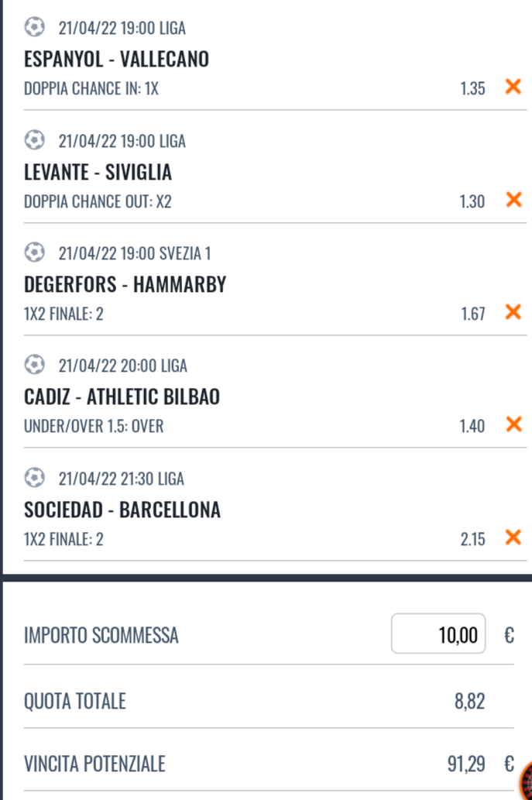Viewport: 532px width, 800px height.
Task: Click soccer ball icon beside Levante - Siviglia
Action: point(34,140)
